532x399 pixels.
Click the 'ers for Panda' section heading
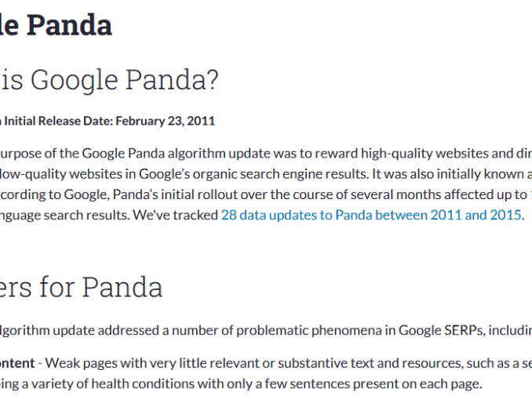[81, 287]
